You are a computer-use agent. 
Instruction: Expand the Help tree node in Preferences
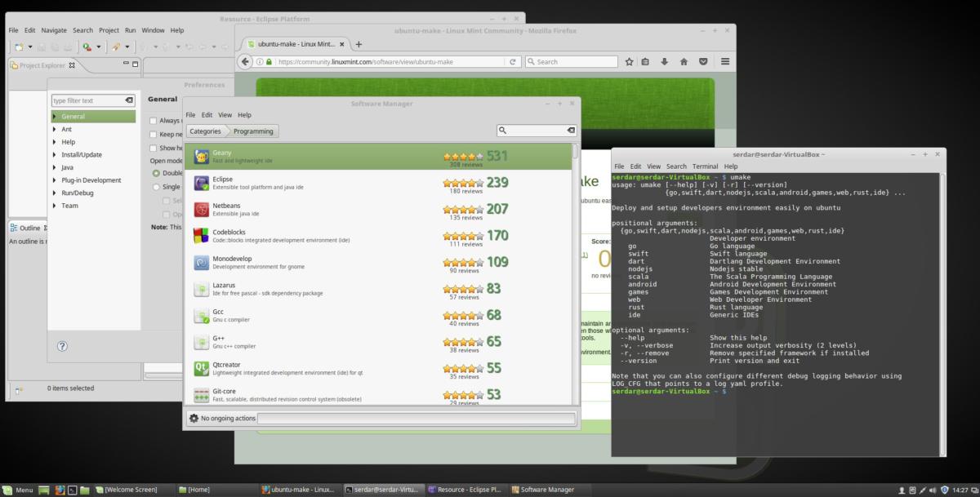(x=56, y=142)
